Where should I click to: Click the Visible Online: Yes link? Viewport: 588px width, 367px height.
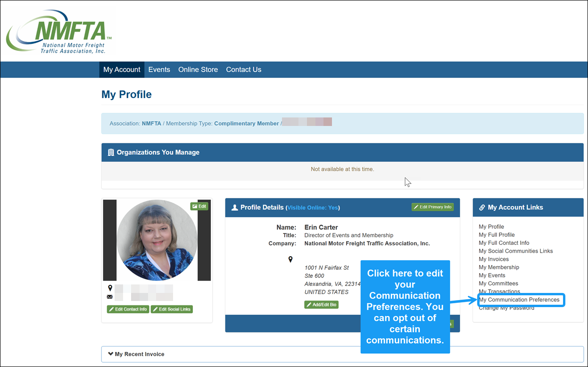pyautogui.click(x=313, y=208)
